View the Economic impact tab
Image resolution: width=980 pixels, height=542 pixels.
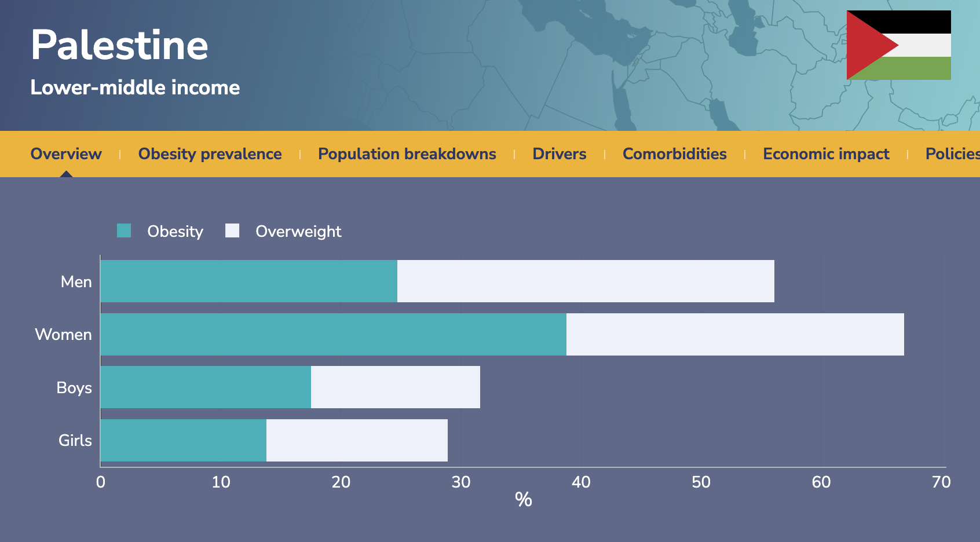coord(825,154)
